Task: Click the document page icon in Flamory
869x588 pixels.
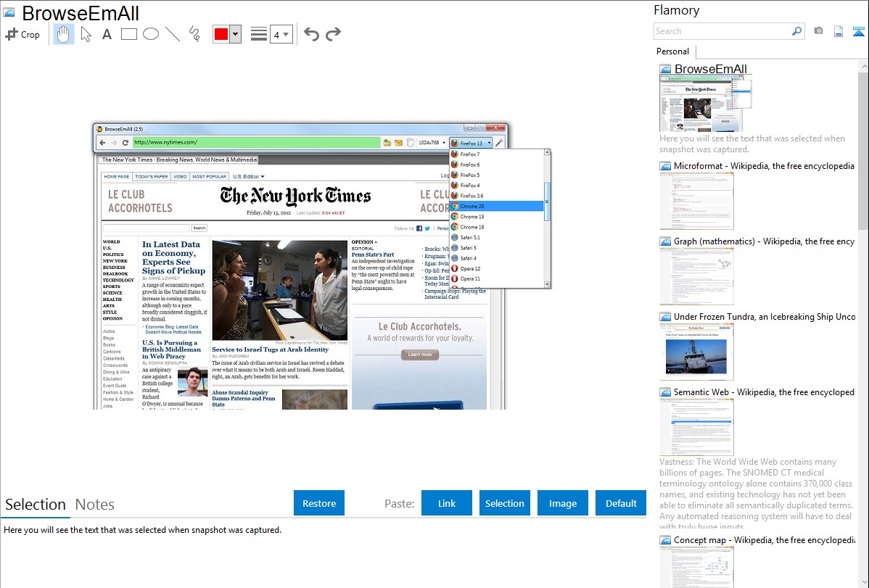Action: coord(839,32)
